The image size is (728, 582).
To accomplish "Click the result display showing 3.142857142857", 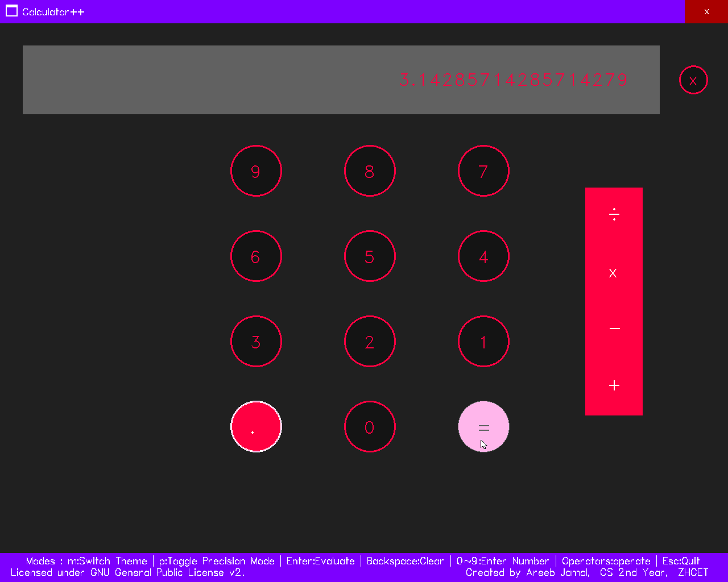I will point(341,80).
